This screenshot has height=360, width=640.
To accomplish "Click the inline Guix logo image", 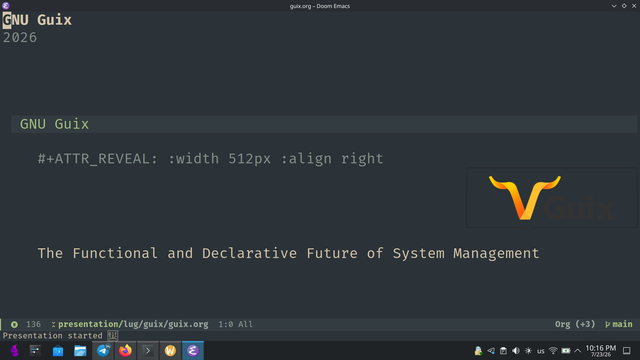I will coord(551,197).
